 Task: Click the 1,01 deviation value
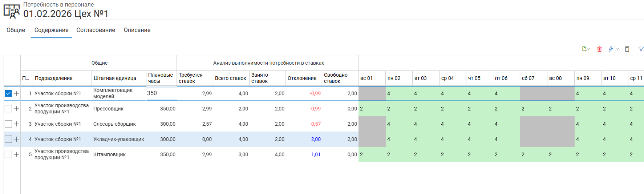pyautogui.click(x=316, y=154)
